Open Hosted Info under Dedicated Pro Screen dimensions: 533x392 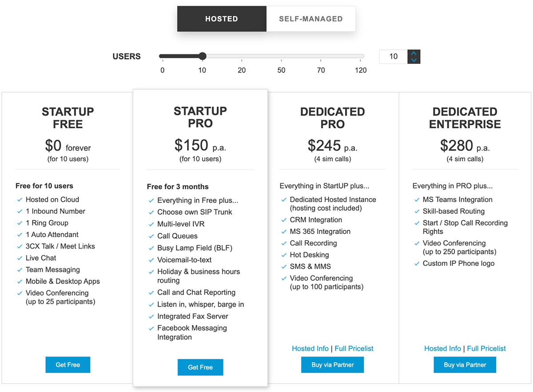pyautogui.click(x=310, y=348)
